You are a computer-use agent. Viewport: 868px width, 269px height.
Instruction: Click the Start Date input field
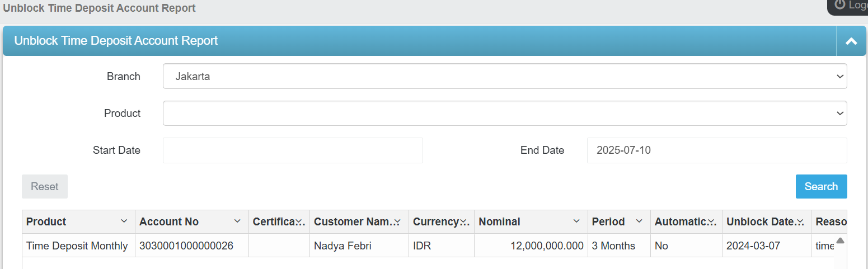[293, 150]
